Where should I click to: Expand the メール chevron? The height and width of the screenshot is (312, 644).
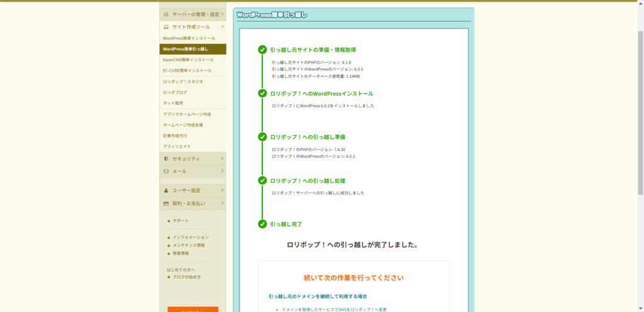[222, 171]
